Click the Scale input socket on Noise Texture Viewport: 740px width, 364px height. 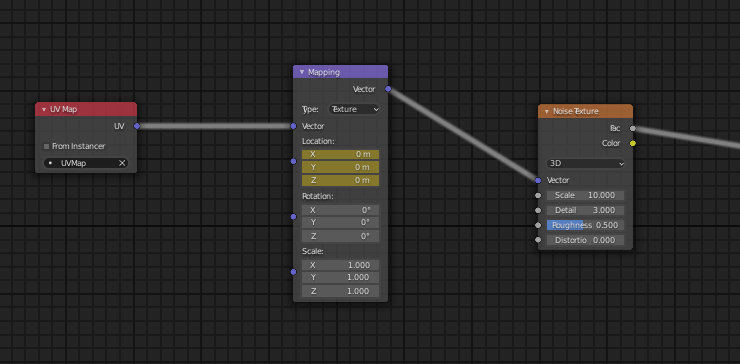538,195
